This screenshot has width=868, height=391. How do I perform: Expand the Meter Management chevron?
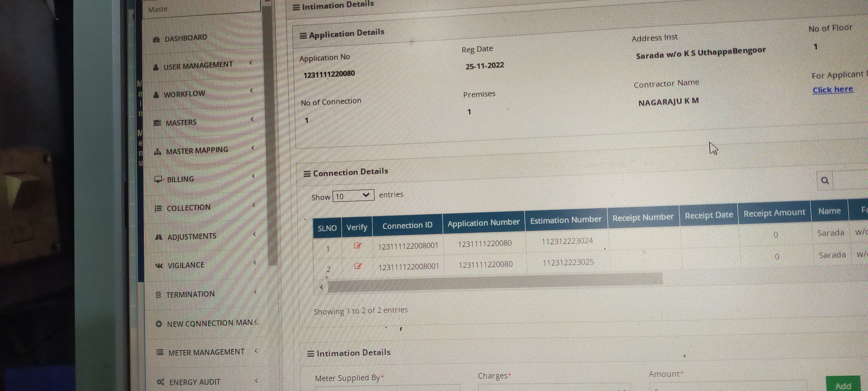[x=256, y=351]
